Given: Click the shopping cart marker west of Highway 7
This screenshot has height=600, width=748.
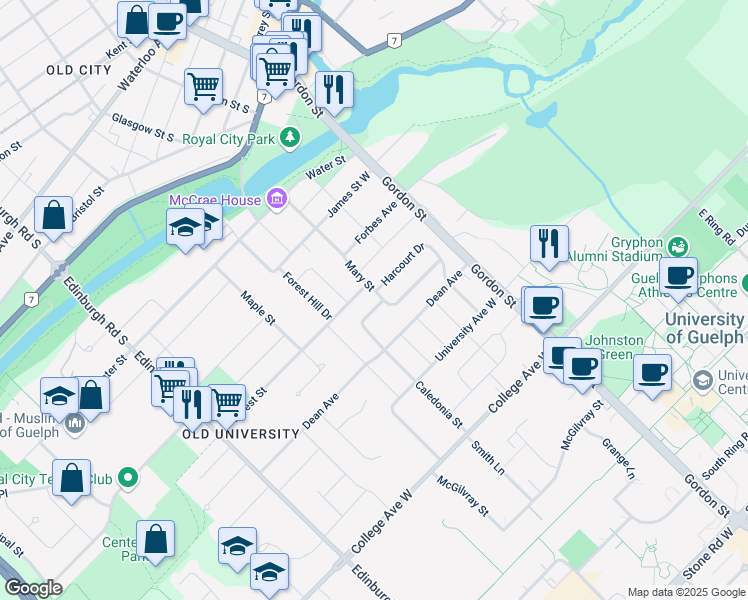Looking at the screenshot, I should pos(204,88).
